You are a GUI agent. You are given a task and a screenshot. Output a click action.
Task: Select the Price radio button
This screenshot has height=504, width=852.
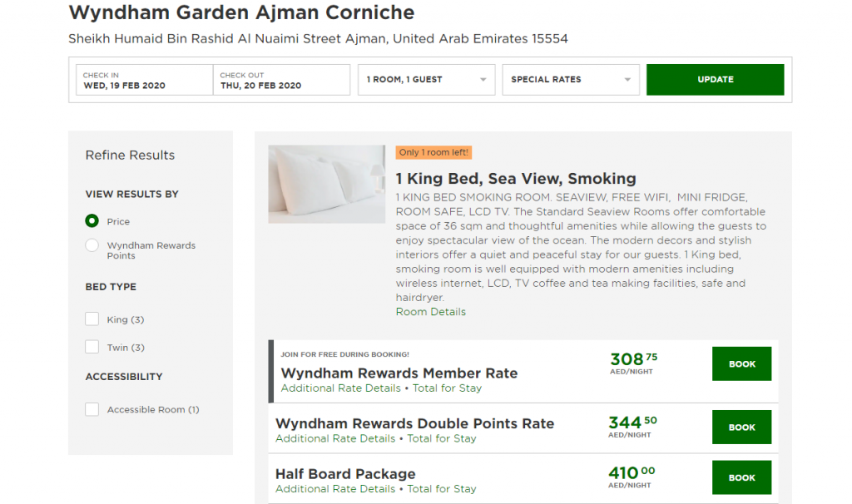point(92,221)
